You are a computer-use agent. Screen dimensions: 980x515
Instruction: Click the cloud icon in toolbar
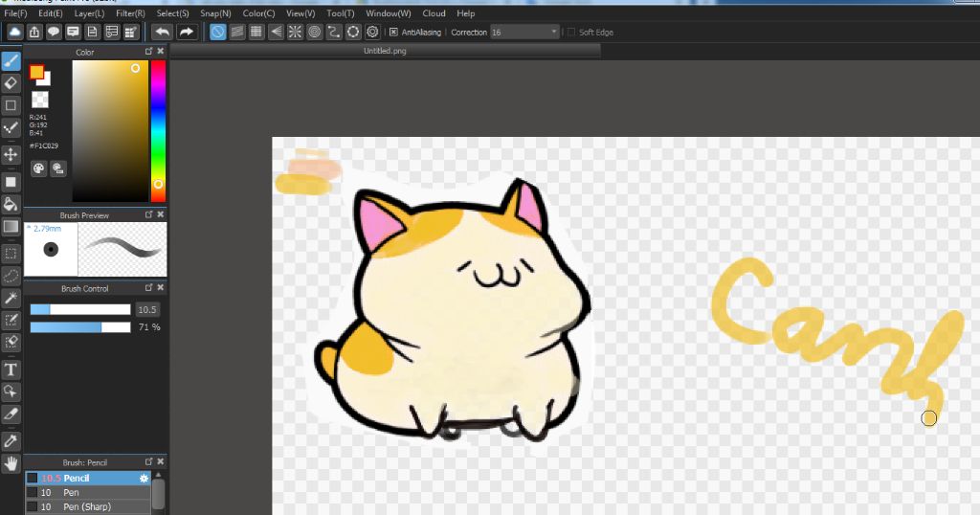coord(14,32)
